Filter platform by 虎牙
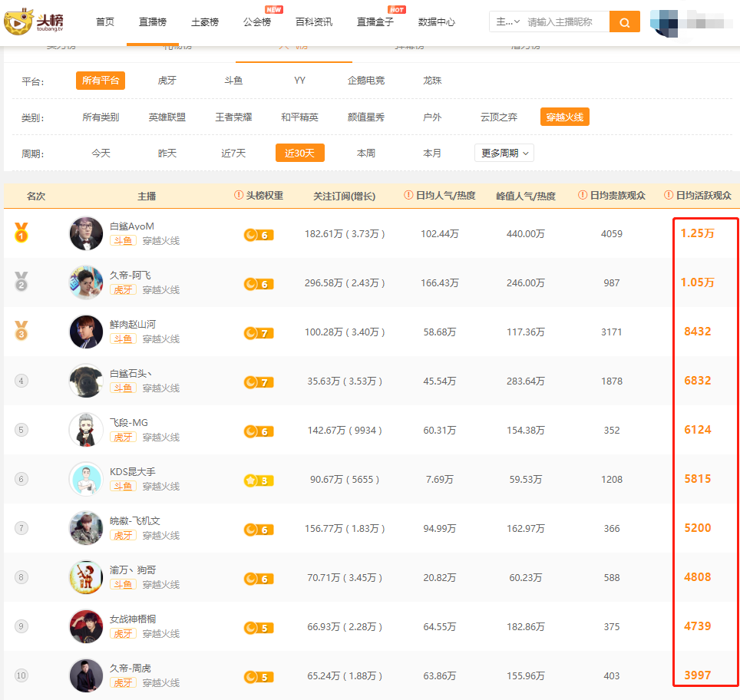Screen dimensions: 740x700 click(167, 81)
